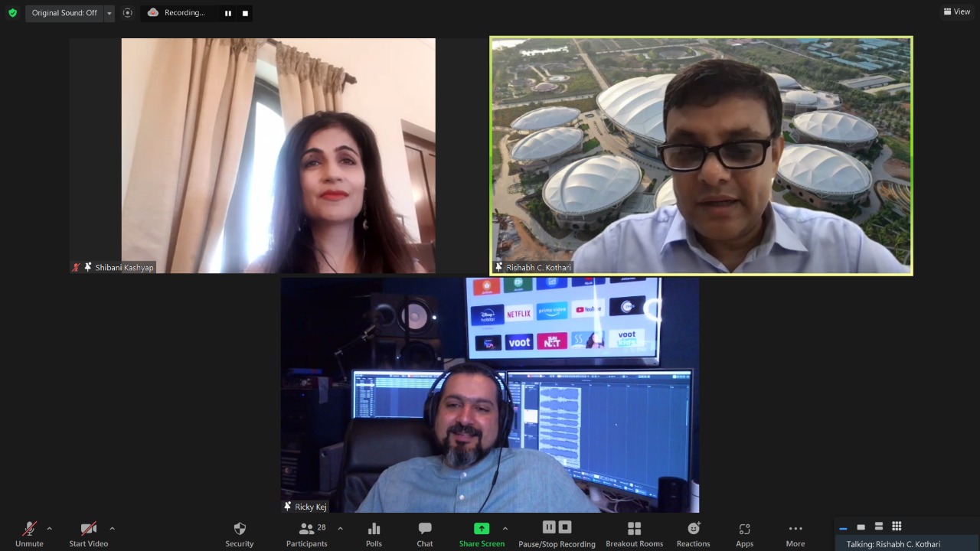Toggle Original Sound off button

(x=64, y=13)
